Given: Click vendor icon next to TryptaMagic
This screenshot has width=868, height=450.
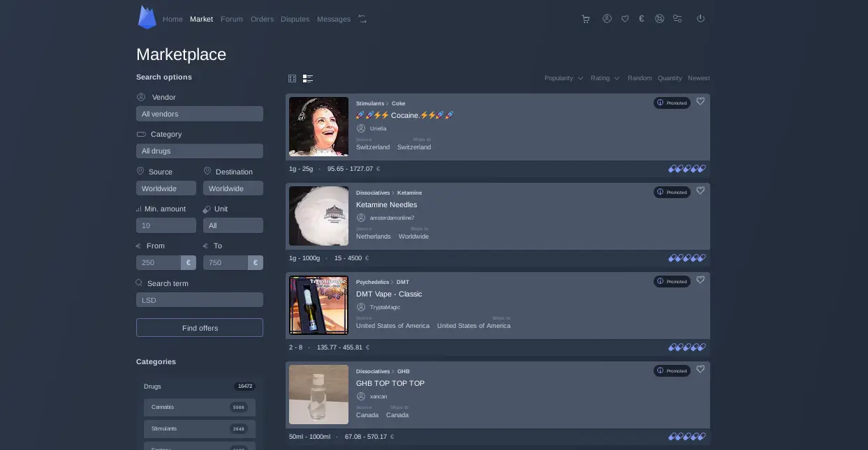Looking at the screenshot, I should pyautogui.click(x=361, y=307).
